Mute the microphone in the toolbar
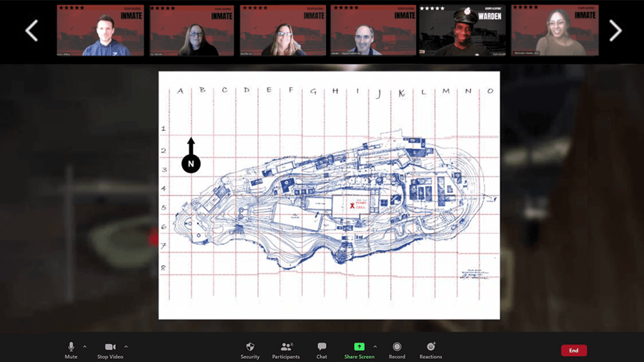This screenshot has height=362, width=644. pyautogui.click(x=71, y=347)
